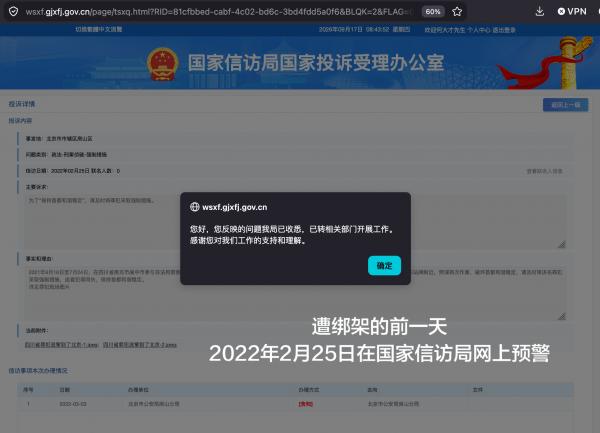Open the first attachment link ending -1.jpeg
The image size is (600, 433).
click(62, 345)
